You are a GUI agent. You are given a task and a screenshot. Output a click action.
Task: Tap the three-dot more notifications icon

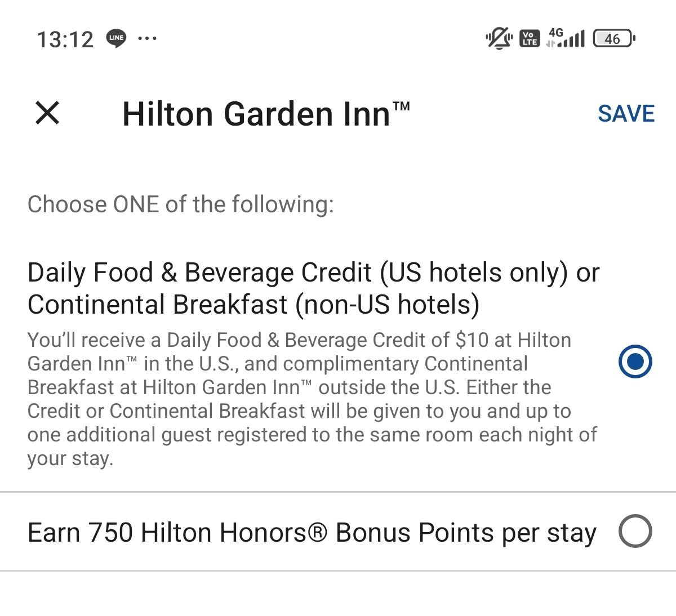(147, 38)
